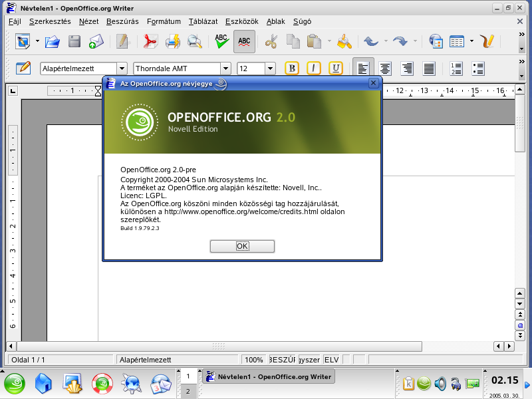Click the 02.15 clock
Image resolution: width=532 pixels, height=399 pixels.
[x=505, y=380]
